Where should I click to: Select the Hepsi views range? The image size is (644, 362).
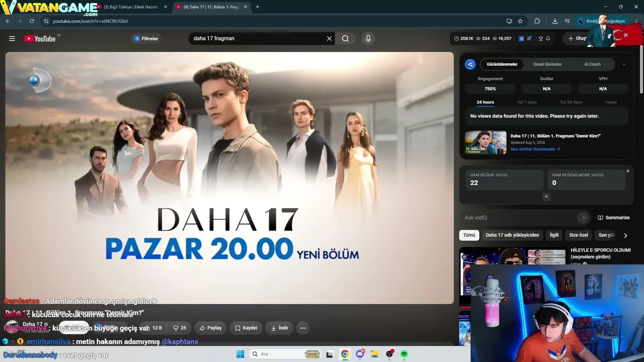tap(611, 102)
